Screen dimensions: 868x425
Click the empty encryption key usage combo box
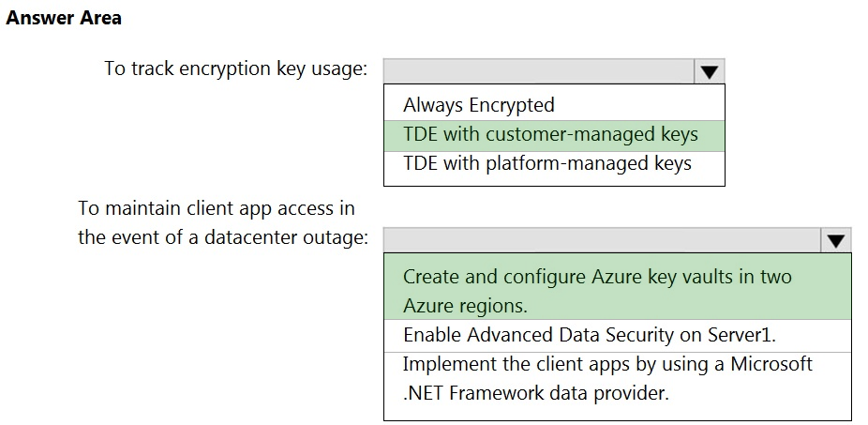539,71
